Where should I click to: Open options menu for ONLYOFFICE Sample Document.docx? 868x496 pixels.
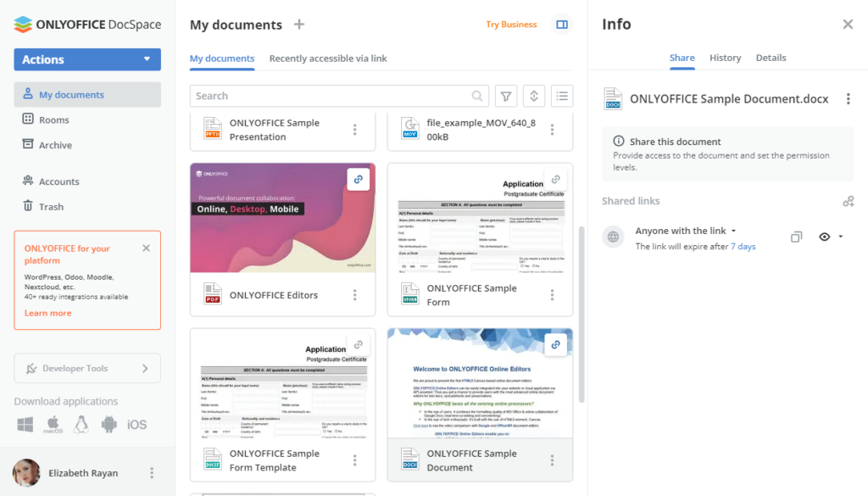pyautogui.click(x=848, y=98)
